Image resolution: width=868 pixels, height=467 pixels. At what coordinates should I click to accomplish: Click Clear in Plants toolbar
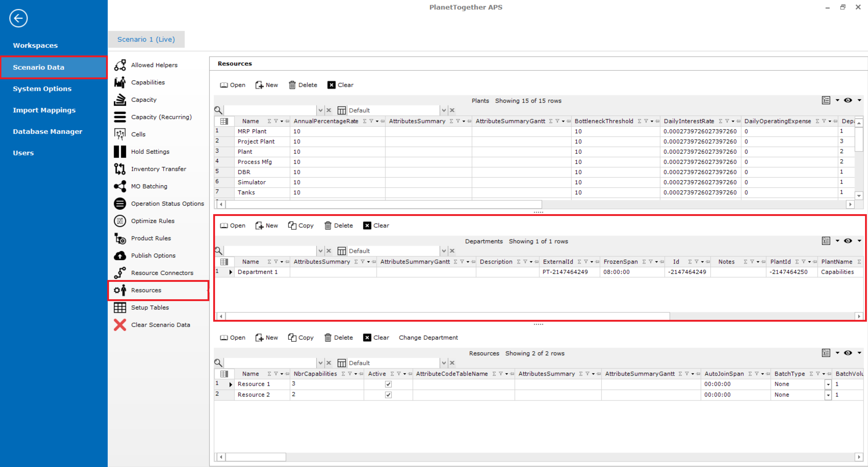(x=340, y=85)
